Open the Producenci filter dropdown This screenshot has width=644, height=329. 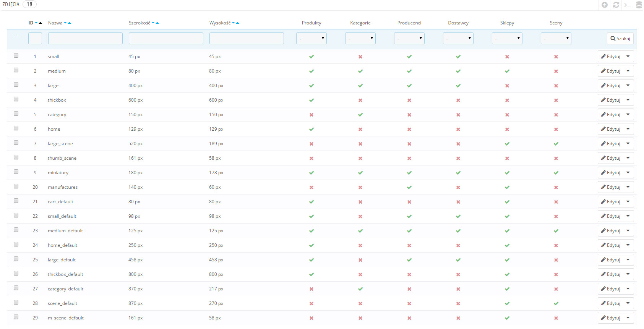point(409,38)
